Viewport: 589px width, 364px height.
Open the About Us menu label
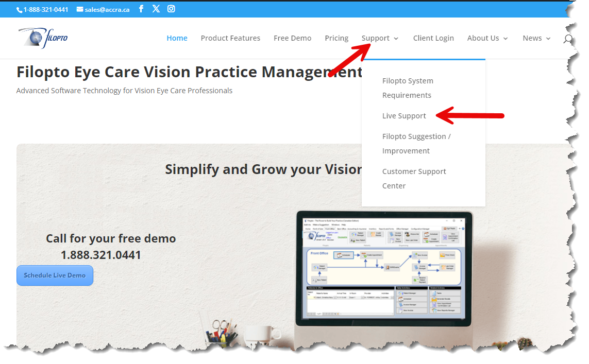(x=483, y=38)
